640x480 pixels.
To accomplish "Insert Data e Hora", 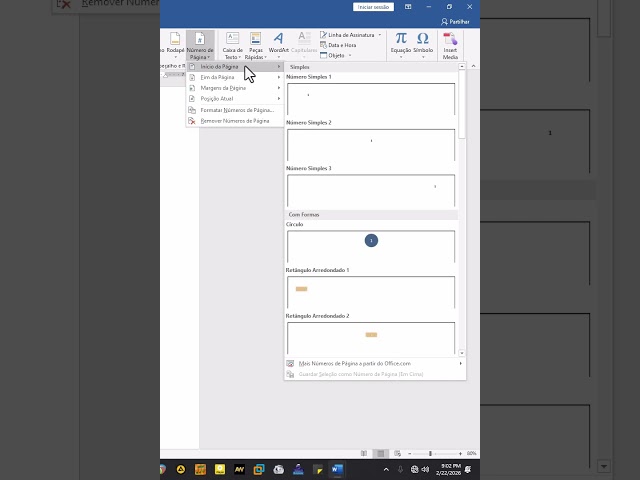I will tap(338, 45).
